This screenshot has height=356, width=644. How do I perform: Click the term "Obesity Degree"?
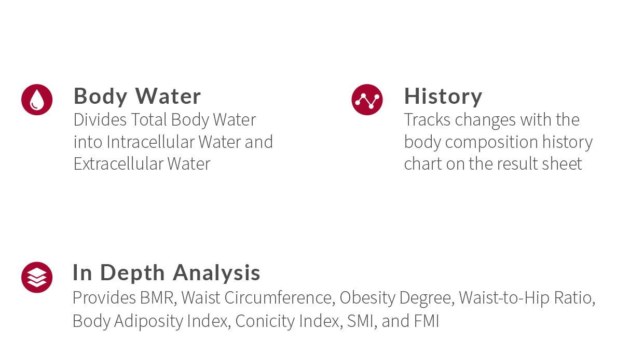[395, 298]
